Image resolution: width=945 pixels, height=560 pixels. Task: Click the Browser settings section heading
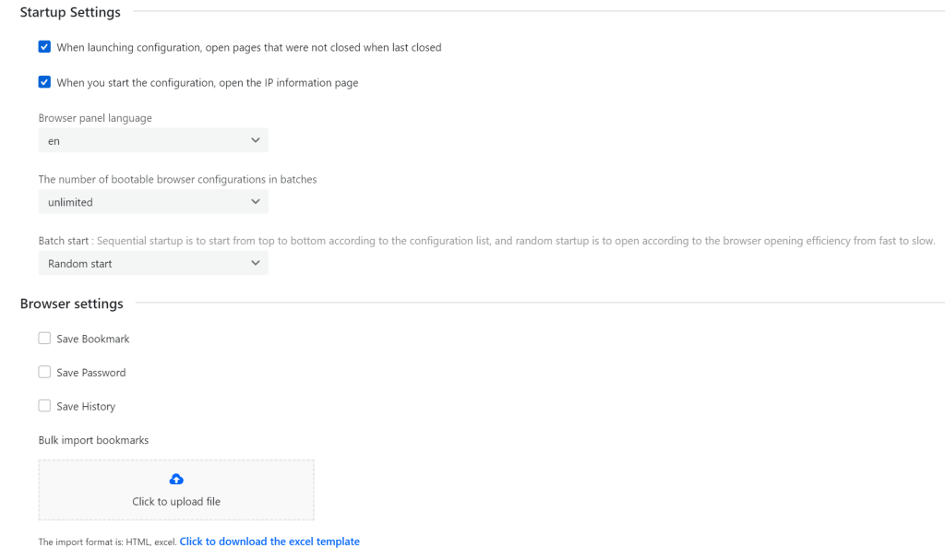click(x=71, y=304)
